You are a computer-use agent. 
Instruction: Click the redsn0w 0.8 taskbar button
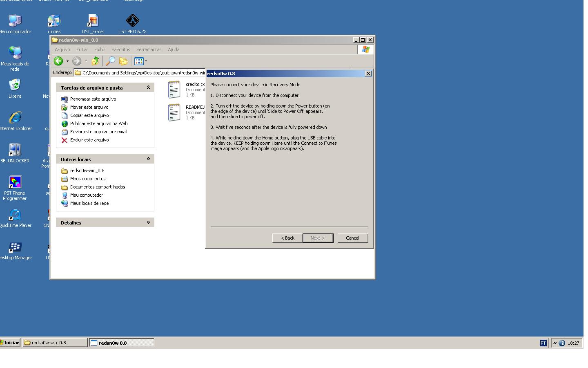tap(122, 343)
